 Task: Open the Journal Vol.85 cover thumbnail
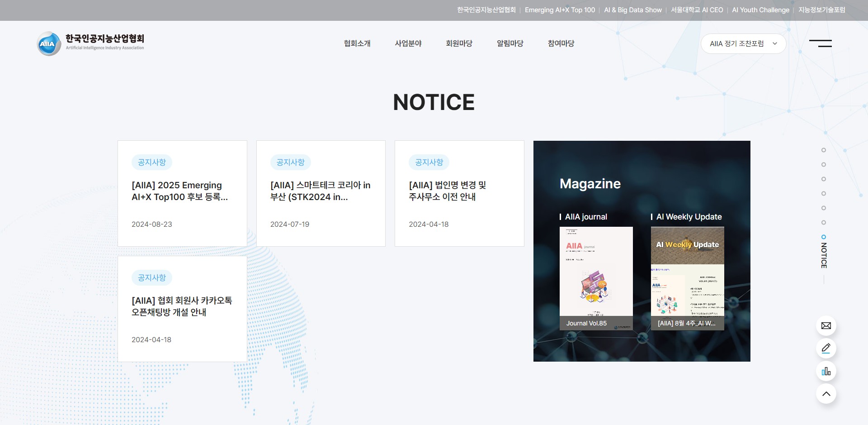pyautogui.click(x=596, y=278)
